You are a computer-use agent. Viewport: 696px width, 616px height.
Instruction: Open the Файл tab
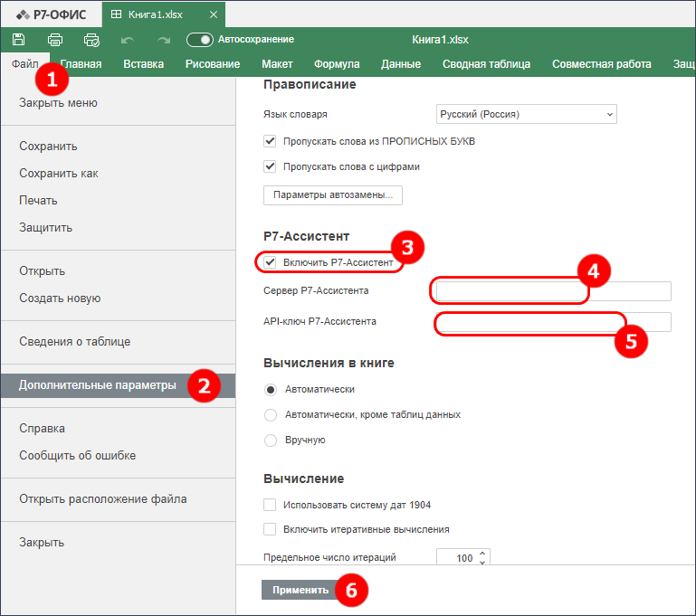24,64
